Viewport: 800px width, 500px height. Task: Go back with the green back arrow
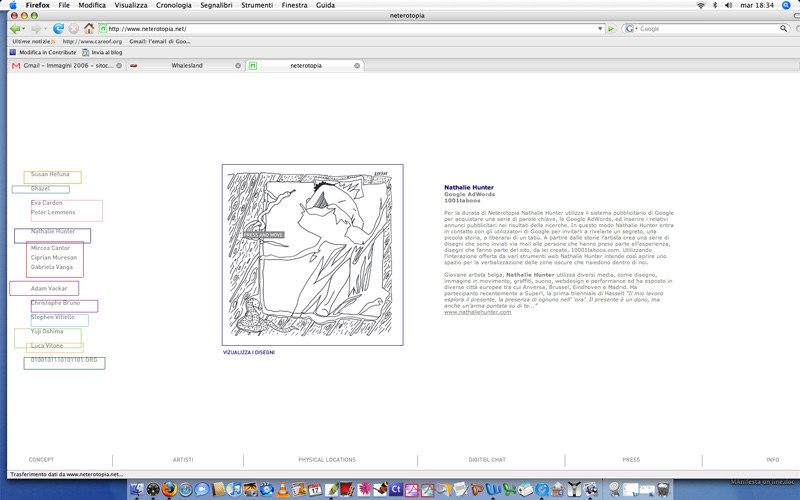15,29
